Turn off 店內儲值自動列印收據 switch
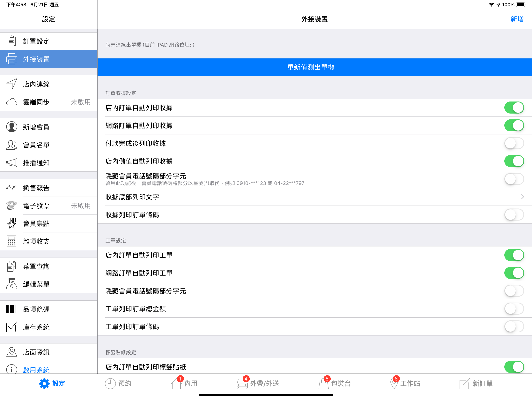The height and width of the screenshot is (399, 532). pos(514,161)
